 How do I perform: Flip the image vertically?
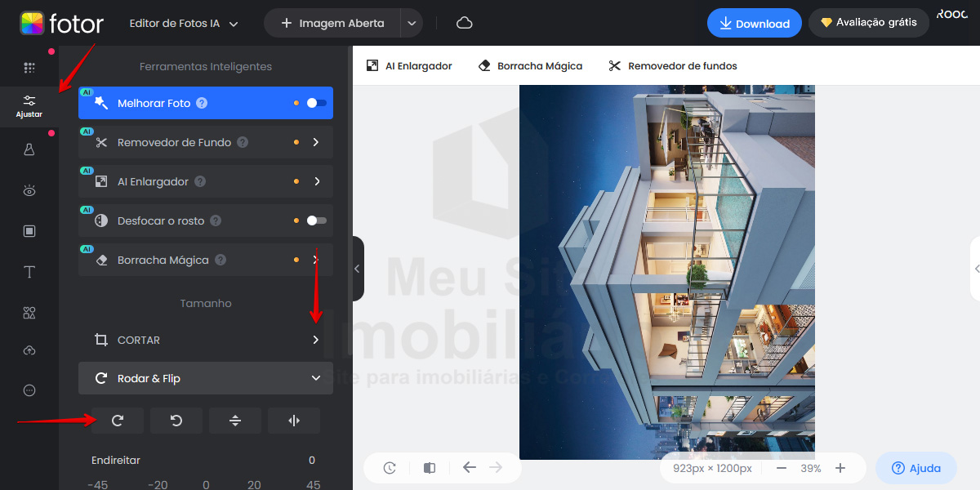(235, 421)
